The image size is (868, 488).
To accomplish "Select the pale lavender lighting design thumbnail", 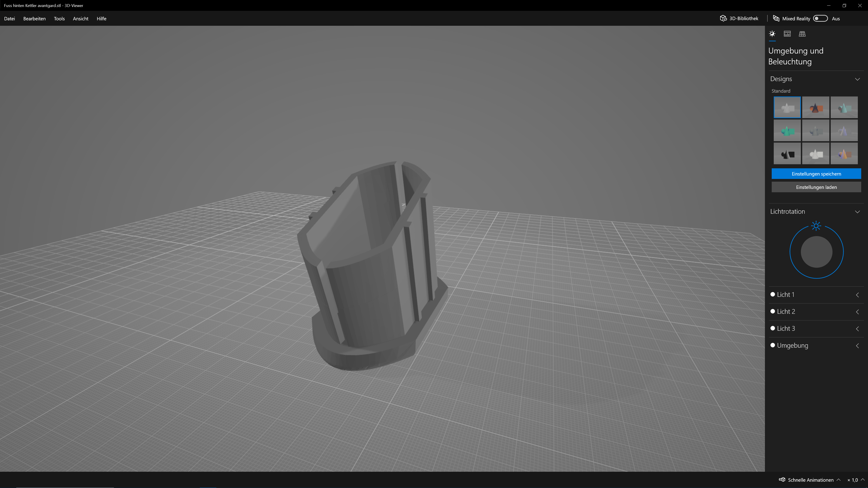I will point(844,130).
